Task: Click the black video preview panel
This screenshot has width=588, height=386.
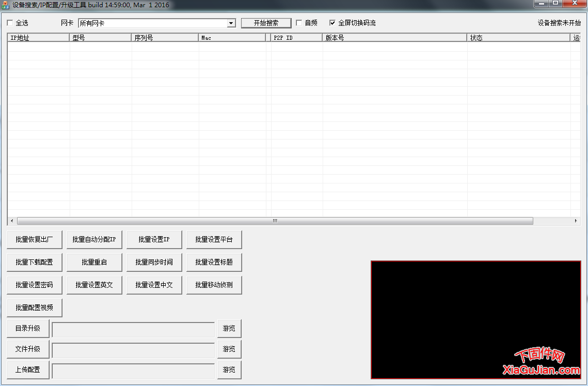Action: click(476, 320)
